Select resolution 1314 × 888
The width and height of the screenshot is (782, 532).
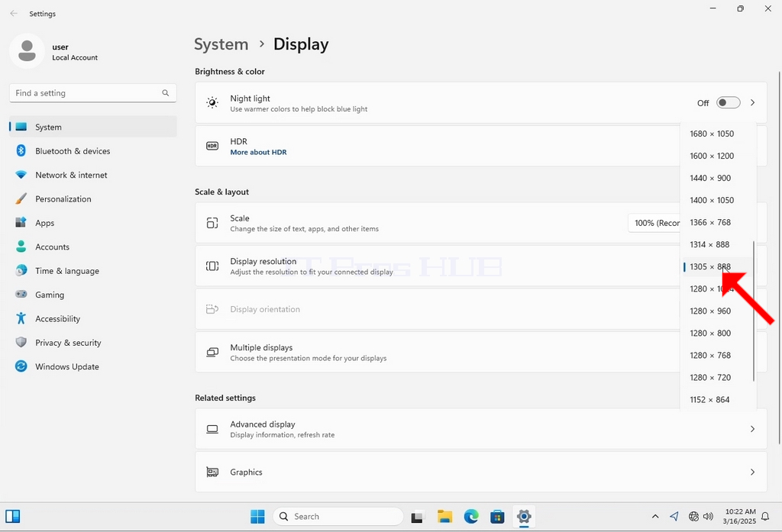pyautogui.click(x=718, y=244)
